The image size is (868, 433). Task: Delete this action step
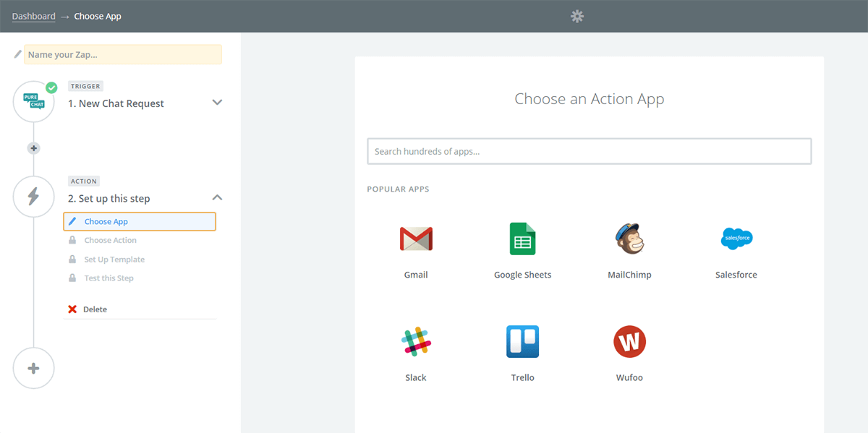pos(88,309)
